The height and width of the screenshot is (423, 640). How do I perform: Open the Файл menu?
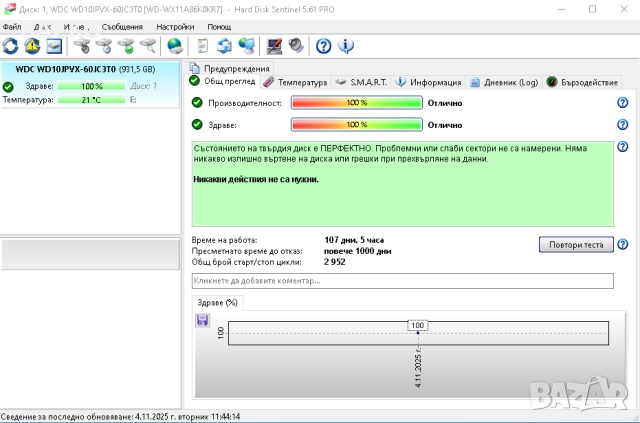(x=12, y=26)
